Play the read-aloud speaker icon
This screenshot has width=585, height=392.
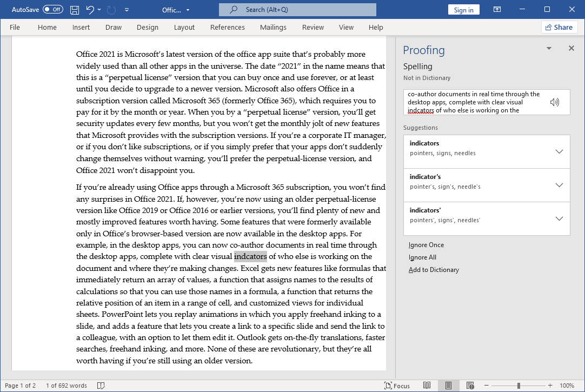coord(554,102)
